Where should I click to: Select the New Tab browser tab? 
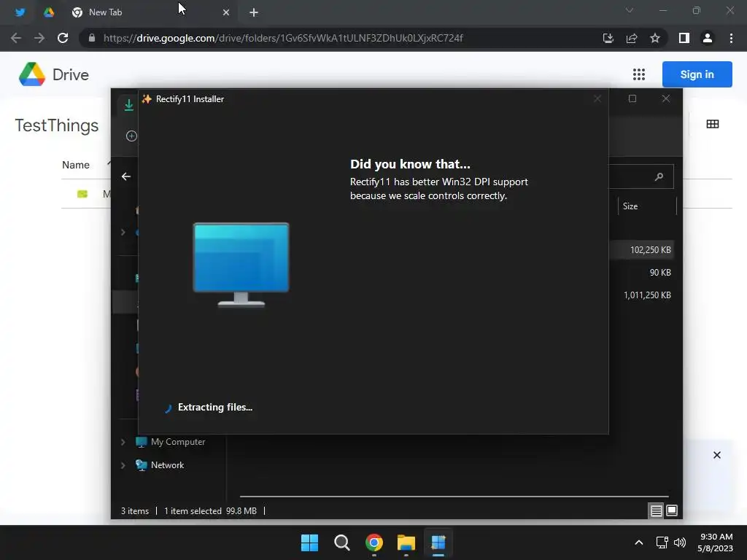pos(150,12)
